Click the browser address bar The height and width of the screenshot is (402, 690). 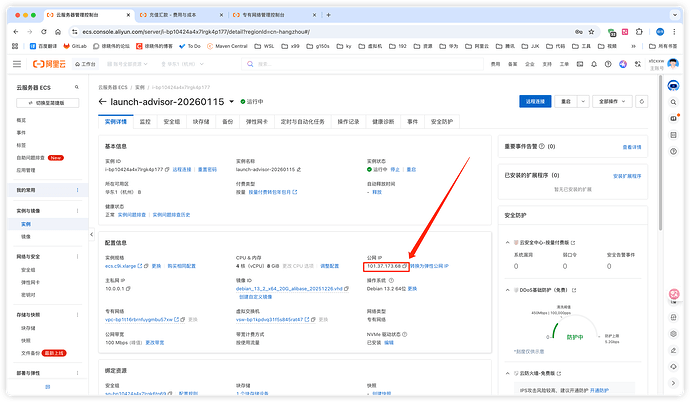pos(300,32)
